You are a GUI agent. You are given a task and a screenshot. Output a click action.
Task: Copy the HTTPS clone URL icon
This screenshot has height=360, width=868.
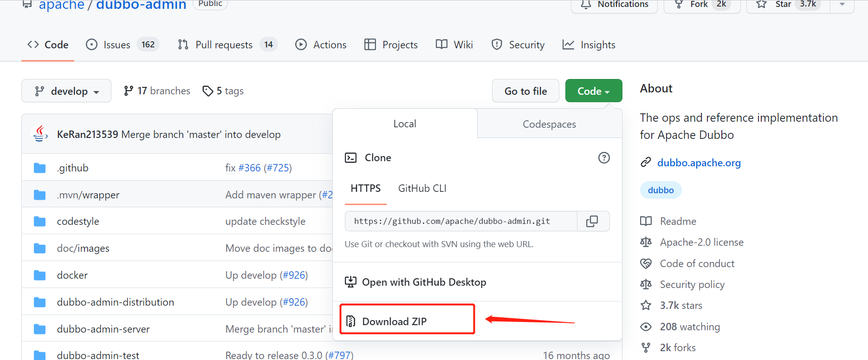pos(592,221)
